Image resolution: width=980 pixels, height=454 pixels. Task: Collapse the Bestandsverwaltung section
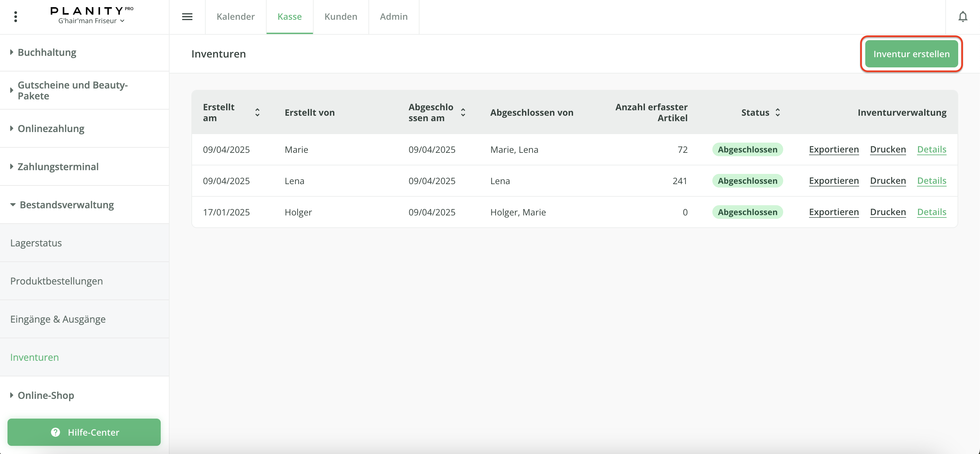click(x=66, y=205)
